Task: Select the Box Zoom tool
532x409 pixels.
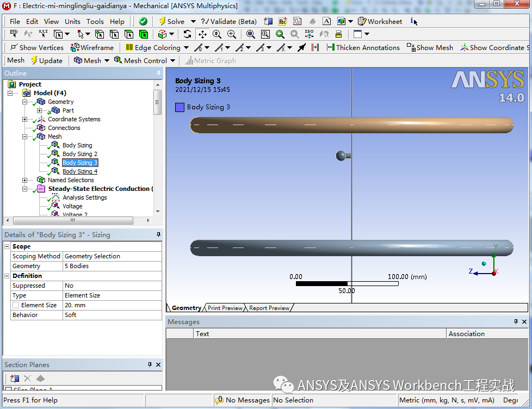Action: click(232, 34)
